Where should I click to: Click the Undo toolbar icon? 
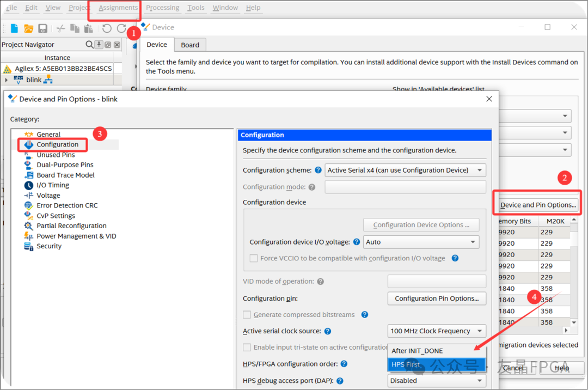click(107, 28)
